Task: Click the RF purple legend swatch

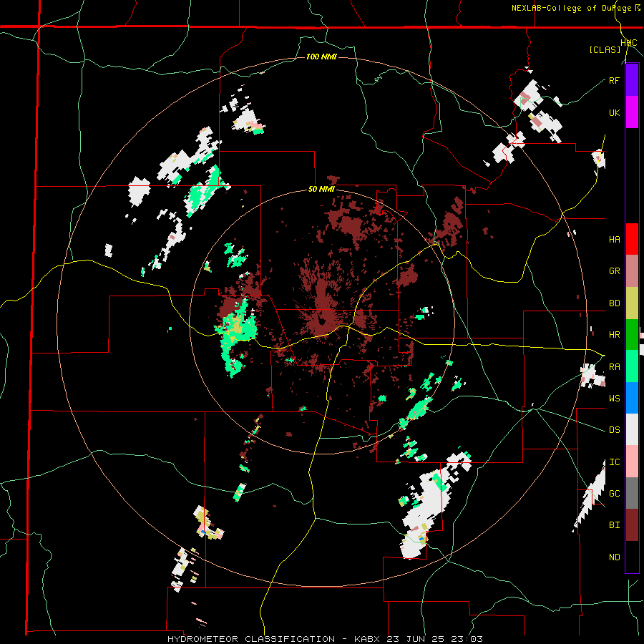Action: click(x=632, y=80)
